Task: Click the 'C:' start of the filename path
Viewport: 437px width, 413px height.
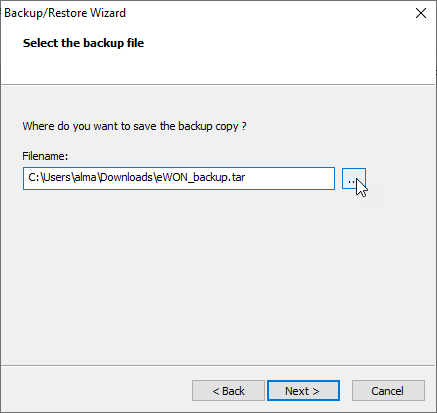Action: pyautogui.click(x=34, y=177)
